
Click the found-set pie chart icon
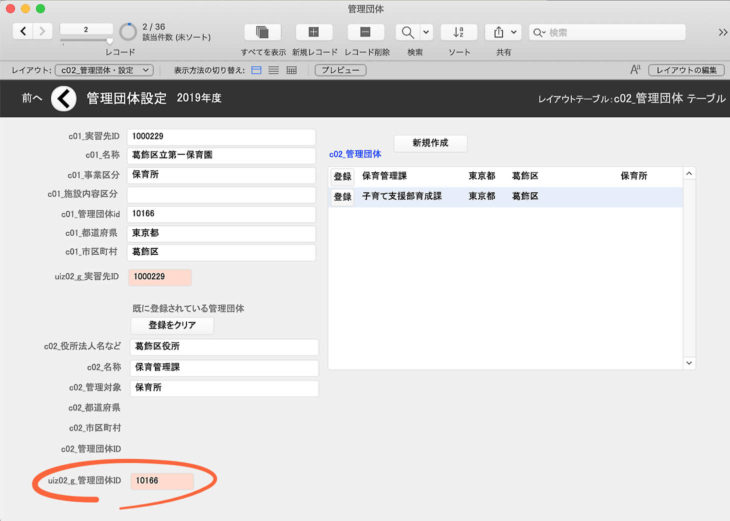[x=128, y=32]
